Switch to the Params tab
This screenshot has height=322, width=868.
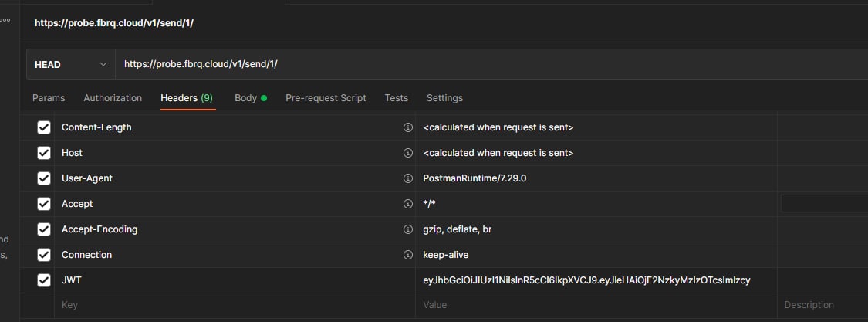pyautogui.click(x=49, y=98)
